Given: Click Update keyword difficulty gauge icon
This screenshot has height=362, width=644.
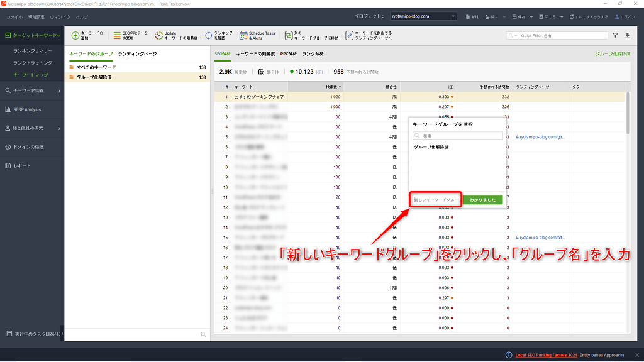Looking at the screenshot, I should (x=159, y=36).
